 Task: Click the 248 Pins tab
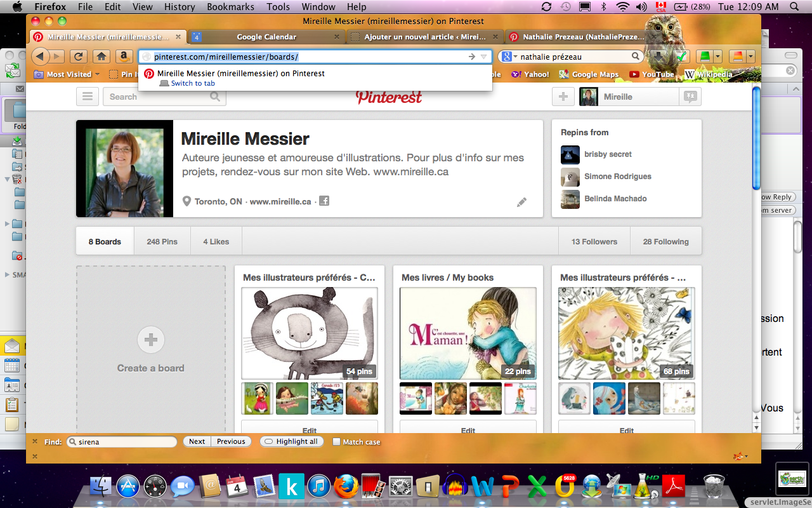coord(162,241)
